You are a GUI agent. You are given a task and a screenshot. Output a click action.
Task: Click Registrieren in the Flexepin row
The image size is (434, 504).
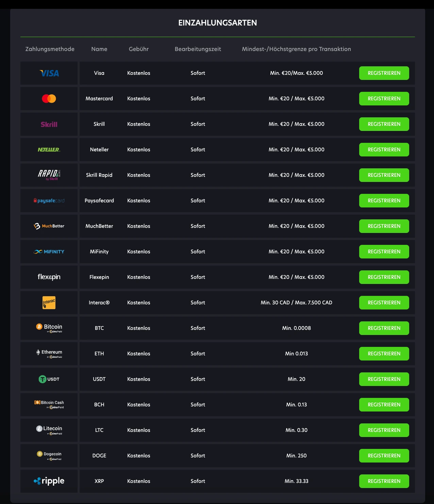click(x=384, y=277)
